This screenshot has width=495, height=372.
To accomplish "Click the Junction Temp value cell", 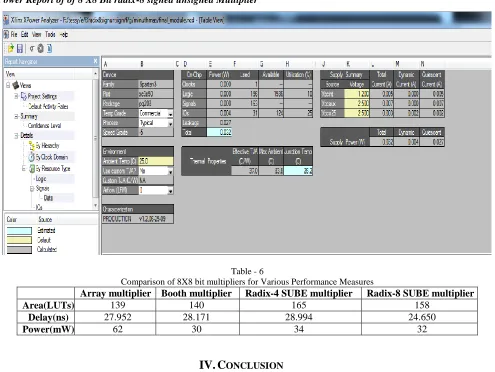I will [299, 171].
